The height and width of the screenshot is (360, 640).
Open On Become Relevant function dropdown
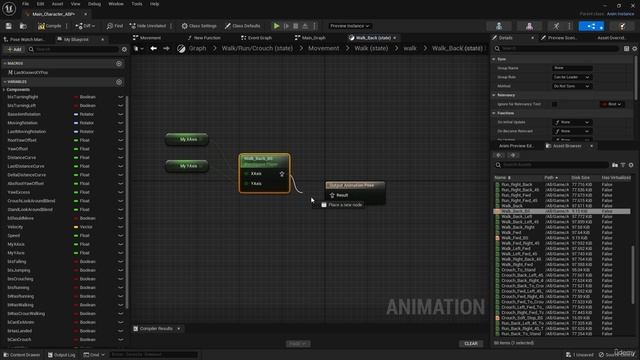[572, 131]
